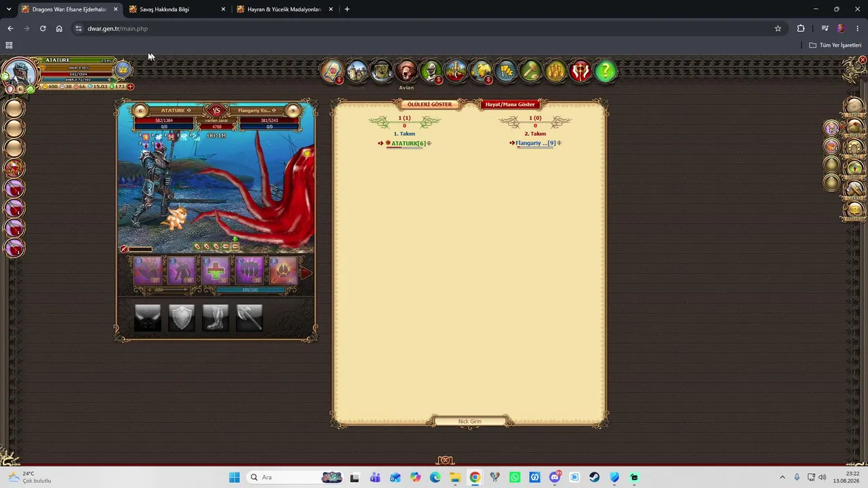Select the axe weapon slot
The width and height of the screenshot is (868, 488).
[x=250, y=317]
